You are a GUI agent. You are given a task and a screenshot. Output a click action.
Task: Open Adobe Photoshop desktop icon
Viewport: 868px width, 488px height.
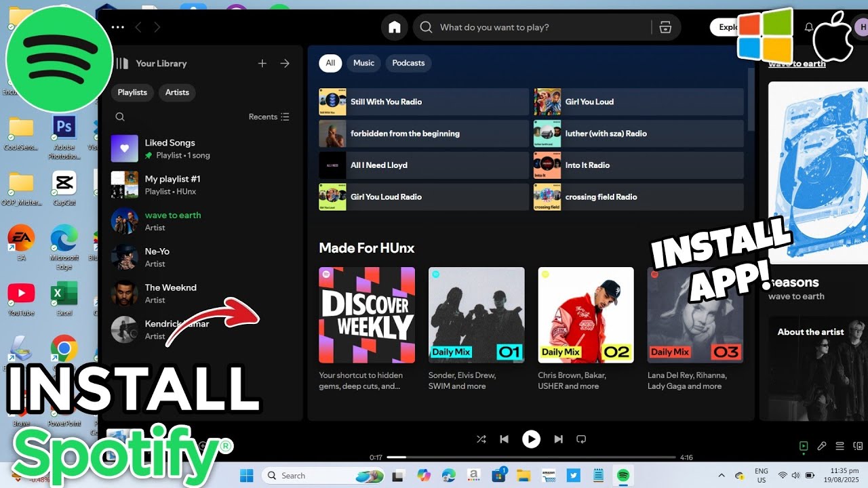tap(64, 138)
